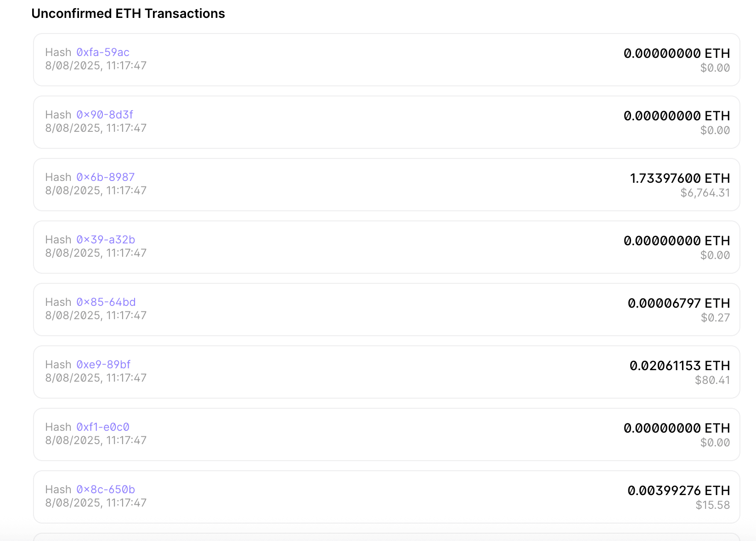Open transaction hash 0x90-8d3f
Screen dimensions: 756x541
point(104,114)
